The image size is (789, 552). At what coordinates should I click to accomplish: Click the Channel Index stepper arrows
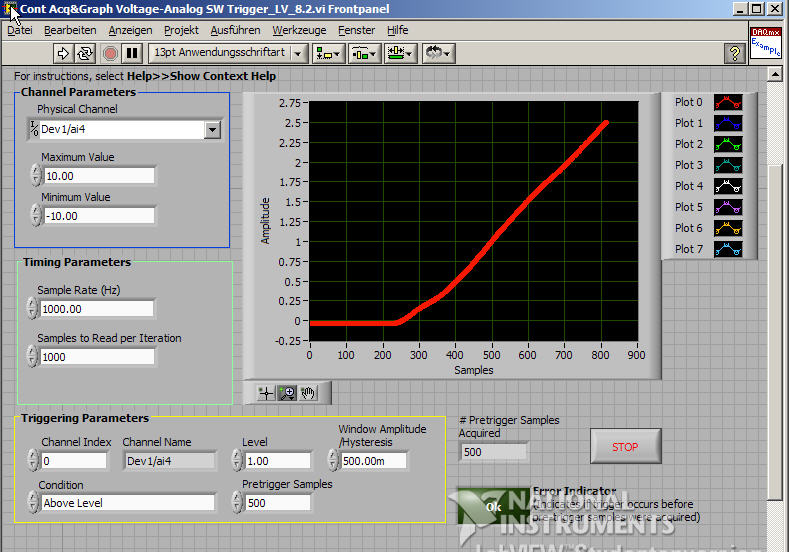click(34, 460)
